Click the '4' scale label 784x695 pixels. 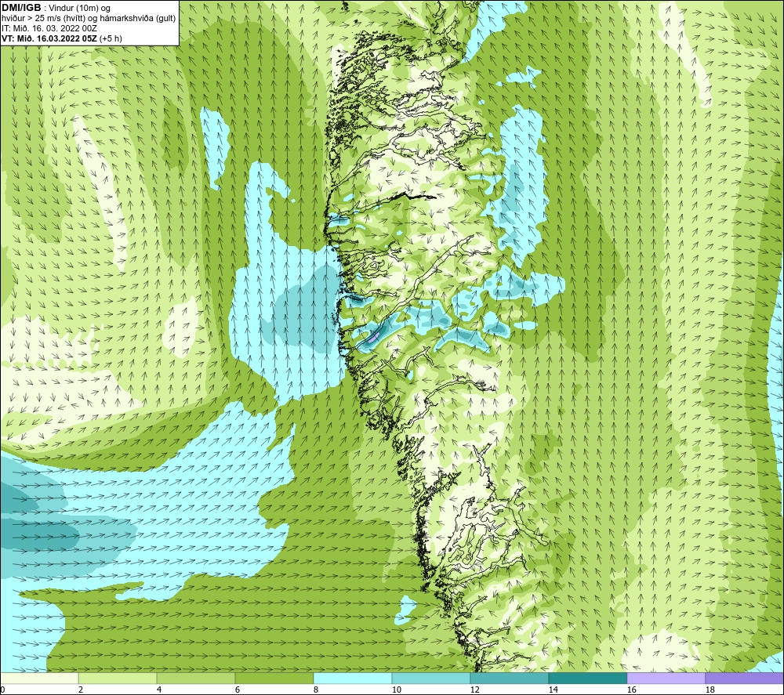(159, 690)
